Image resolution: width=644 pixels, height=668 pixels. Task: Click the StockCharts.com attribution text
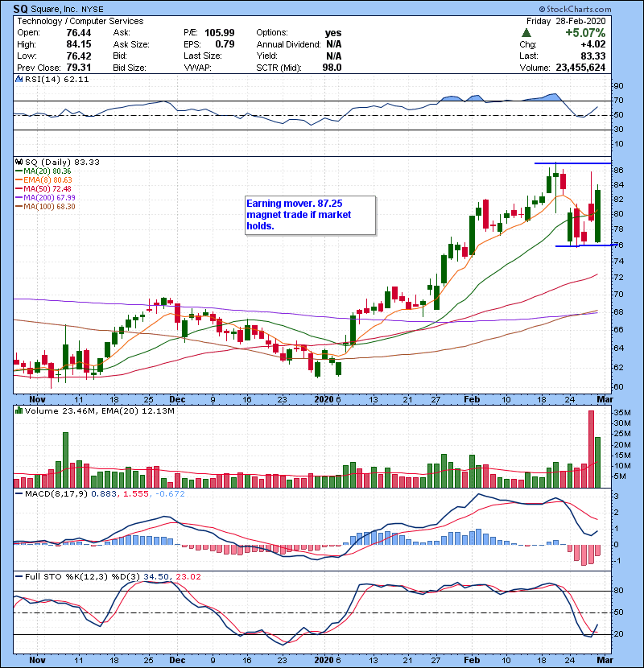[x=575, y=9]
